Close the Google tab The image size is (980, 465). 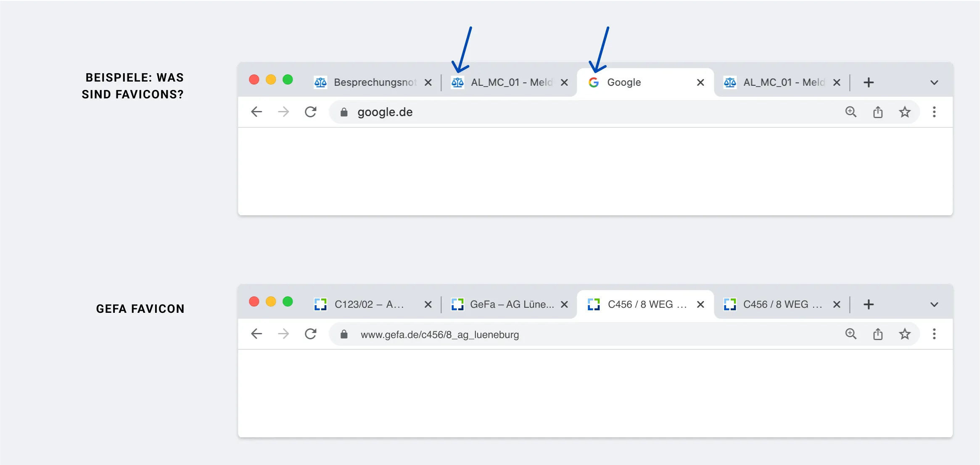(700, 82)
